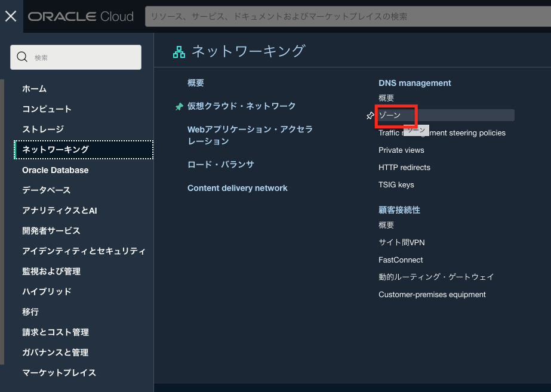Open FastConnect under 顧客接続性

pos(400,260)
